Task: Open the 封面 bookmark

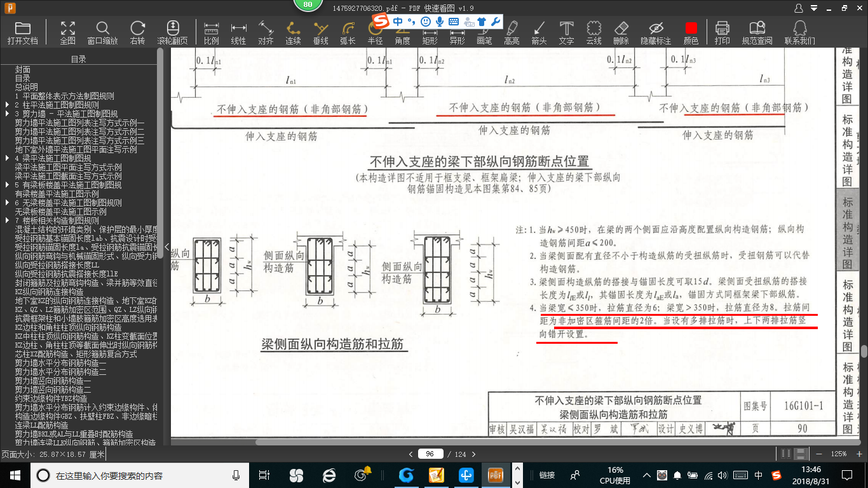Action: point(23,69)
